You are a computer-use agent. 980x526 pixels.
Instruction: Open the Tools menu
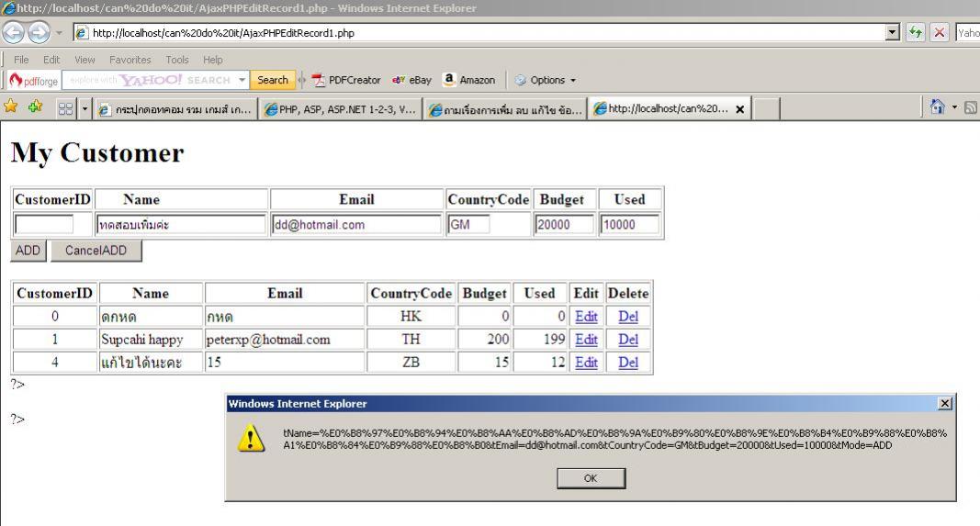(x=177, y=60)
